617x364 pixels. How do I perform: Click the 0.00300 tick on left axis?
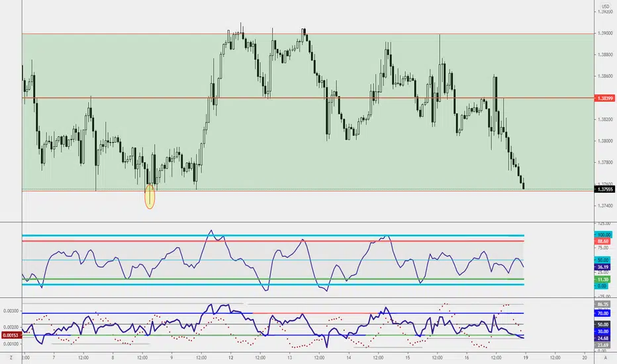(x=11, y=311)
